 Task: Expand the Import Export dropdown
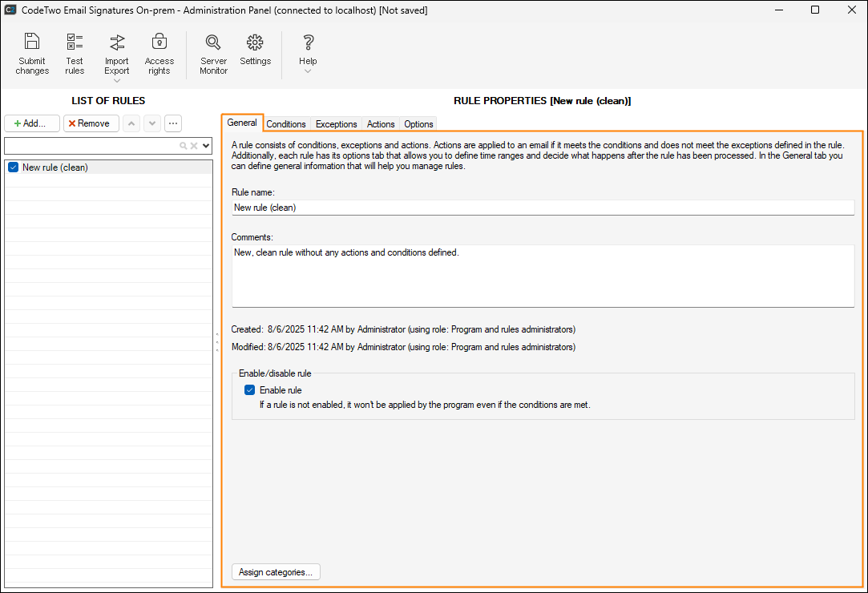click(117, 80)
